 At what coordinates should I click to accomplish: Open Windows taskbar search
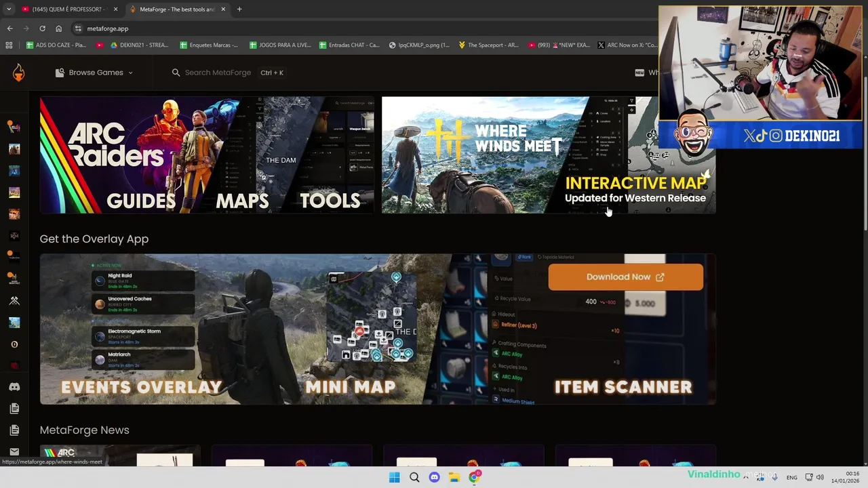414,477
